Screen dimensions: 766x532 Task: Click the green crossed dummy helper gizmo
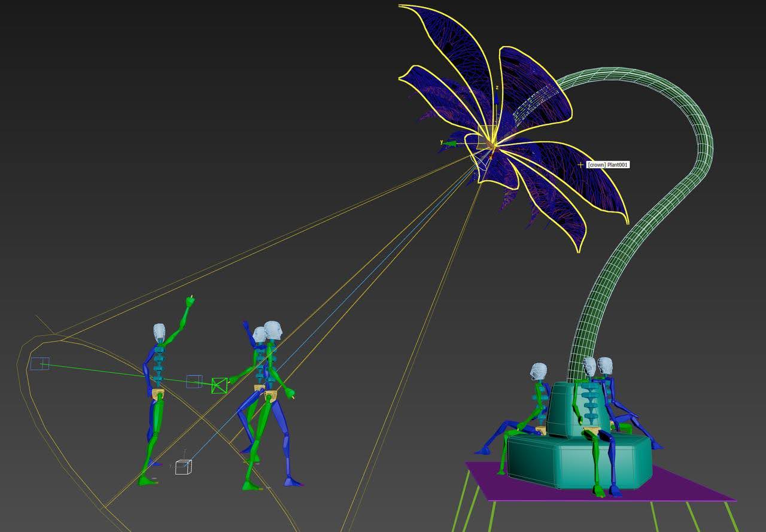(219, 385)
